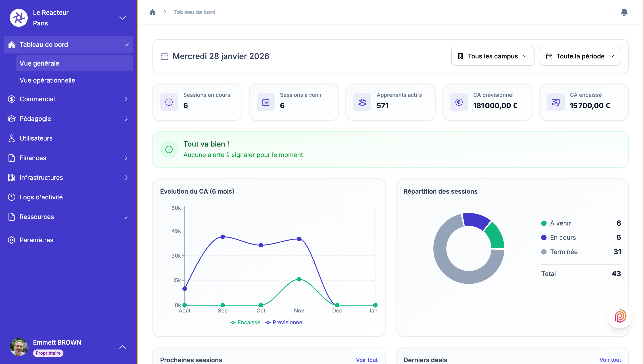The image size is (643, 364).
Task: Open the Commercial section icon
Action: [12, 99]
